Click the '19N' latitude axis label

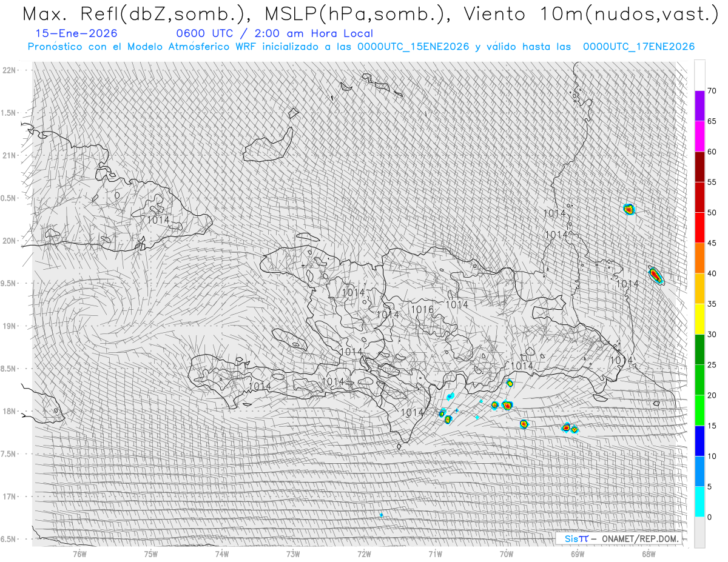click(8, 326)
